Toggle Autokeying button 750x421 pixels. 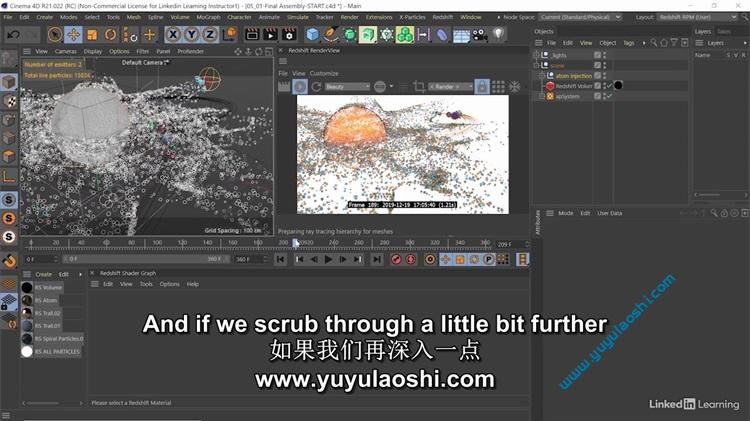point(410,259)
